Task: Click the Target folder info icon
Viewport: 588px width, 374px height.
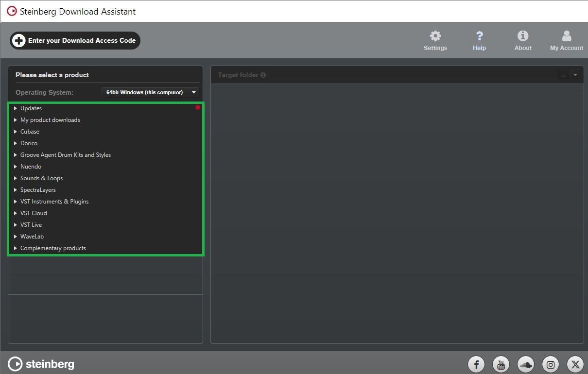Action: (263, 75)
